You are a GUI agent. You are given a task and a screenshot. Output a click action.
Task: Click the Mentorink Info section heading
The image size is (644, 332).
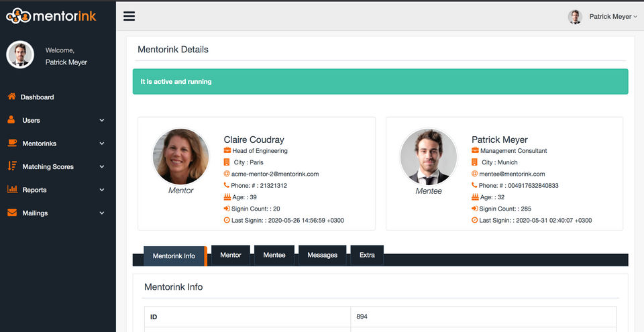pos(173,287)
